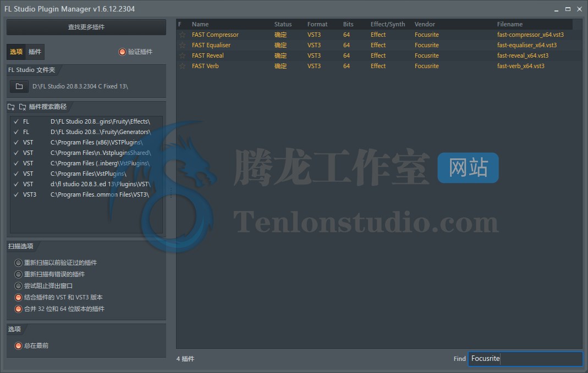Click filename fast-compressor_x64.vst3
This screenshot has width=588, height=373.
[x=530, y=35]
